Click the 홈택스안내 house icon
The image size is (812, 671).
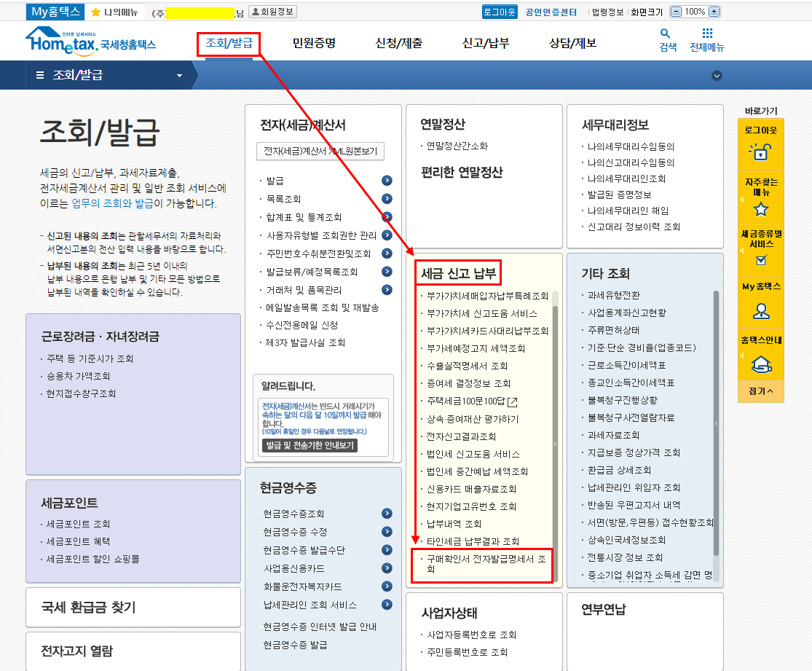point(760,364)
